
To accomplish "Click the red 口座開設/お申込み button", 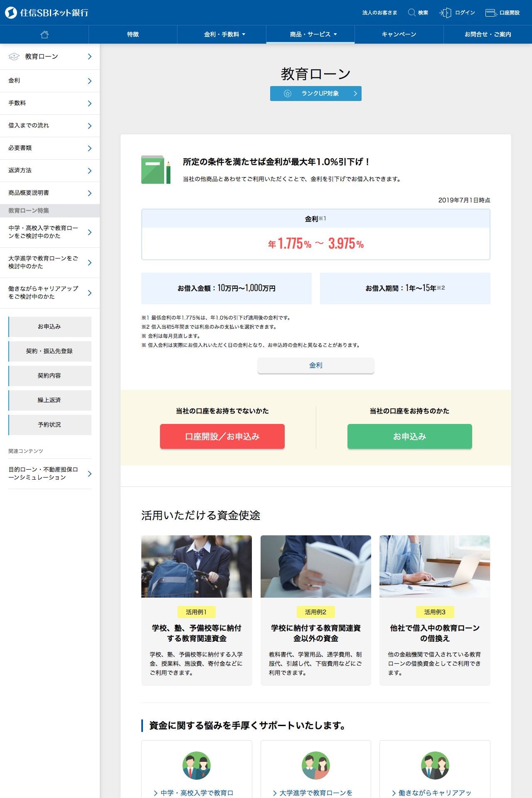I will pyautogui.click(x=222, y=436).
